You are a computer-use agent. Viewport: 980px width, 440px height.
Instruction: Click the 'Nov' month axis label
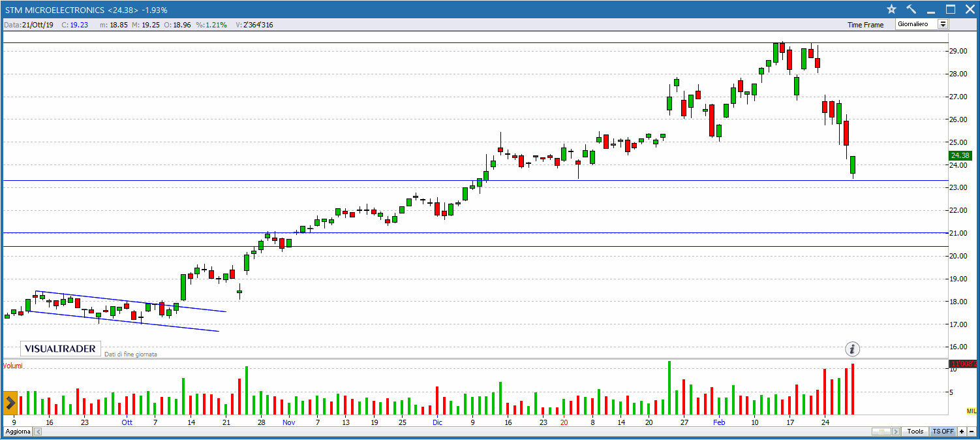pyautogui.click(x=289, y=422)
